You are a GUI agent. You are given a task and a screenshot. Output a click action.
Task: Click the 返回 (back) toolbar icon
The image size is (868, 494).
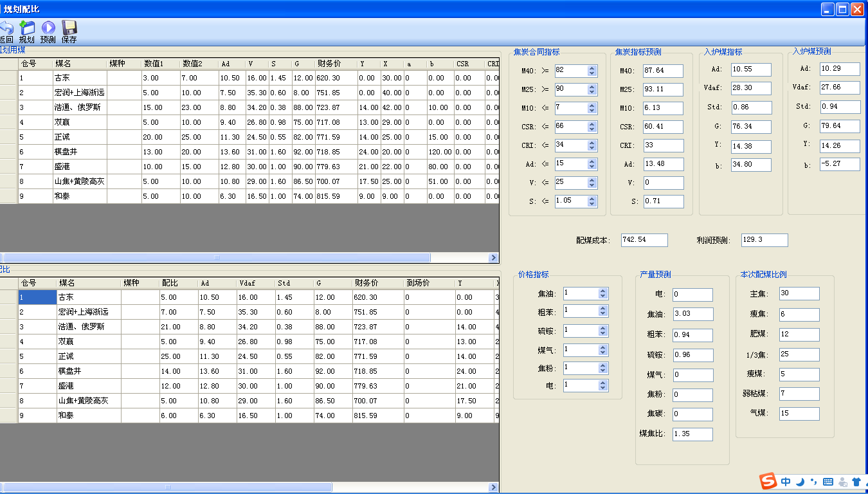6,32
